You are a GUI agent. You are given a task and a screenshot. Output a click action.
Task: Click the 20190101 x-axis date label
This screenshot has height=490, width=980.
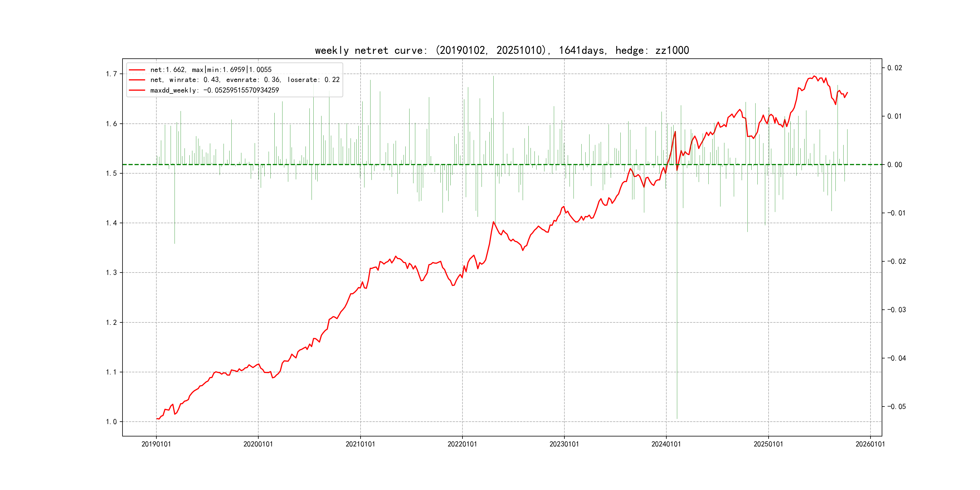[156, 444]
